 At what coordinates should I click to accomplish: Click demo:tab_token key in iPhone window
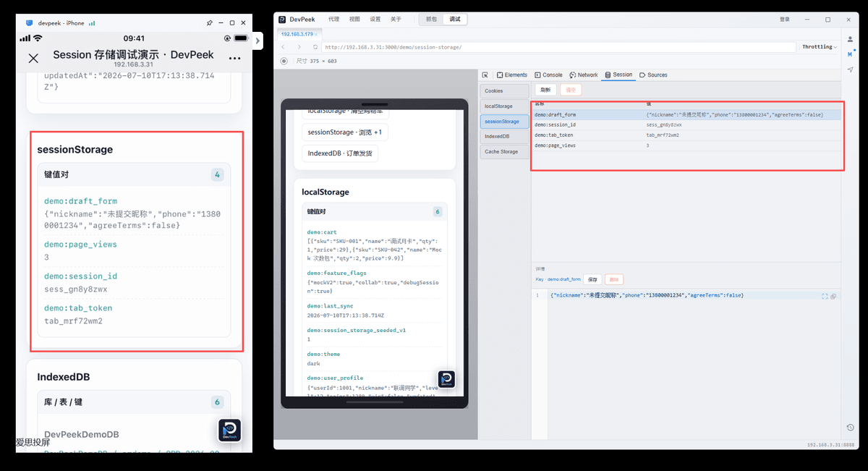[78, 308]
